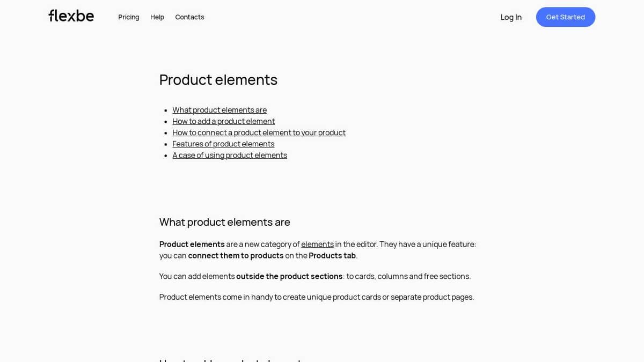Click the flexbe logo
The width and height of the screenshot is (644, 362).
point(70,16)
